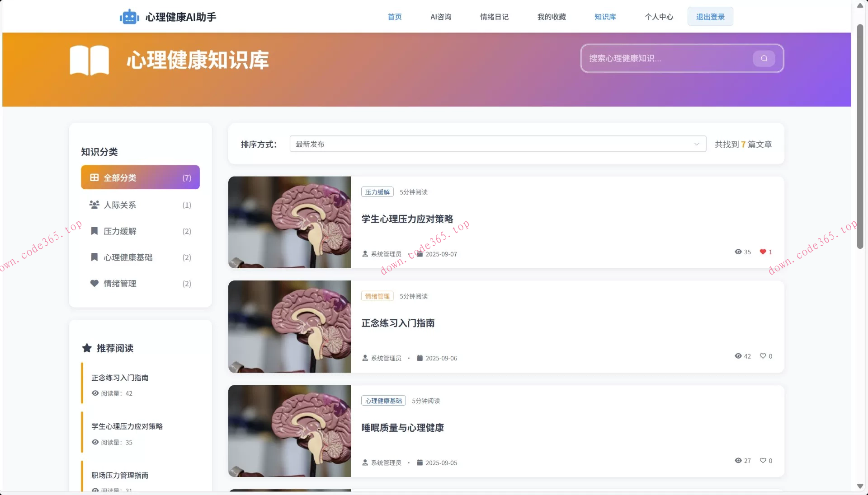Click the open book icon in the banner
868x495 pixels.
(89, 60)
